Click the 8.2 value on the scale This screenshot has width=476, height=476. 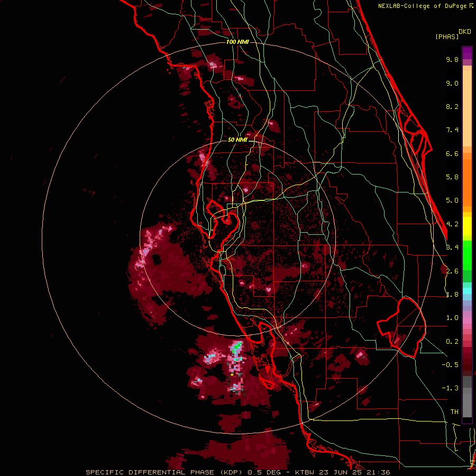(452, 106)
